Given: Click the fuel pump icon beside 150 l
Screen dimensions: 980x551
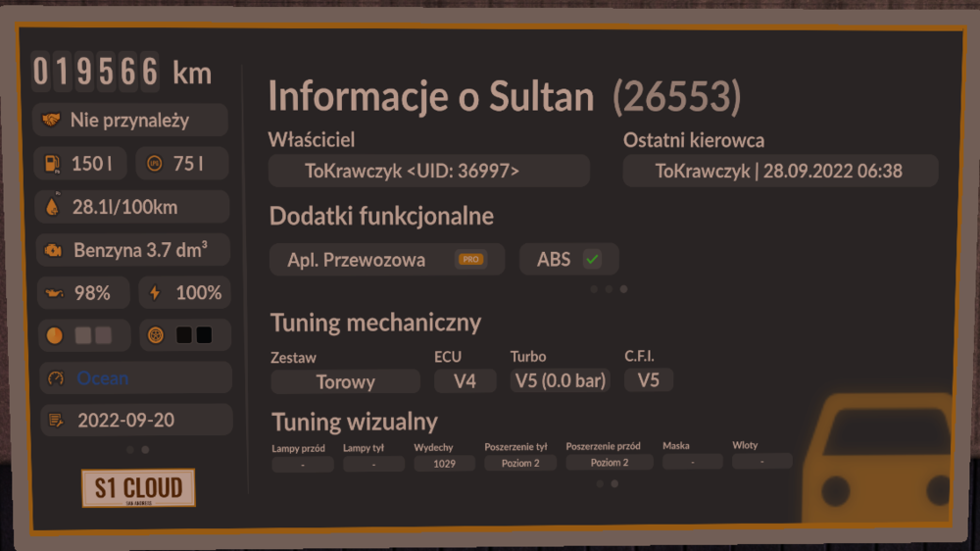Looking at the screenshot, I should (x=53, y=164).
